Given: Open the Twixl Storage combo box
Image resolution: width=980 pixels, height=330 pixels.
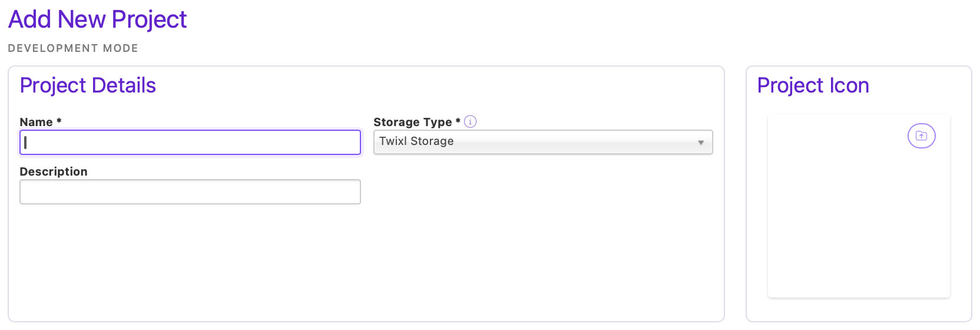Looking at the screenshot, I should [543, 142].
